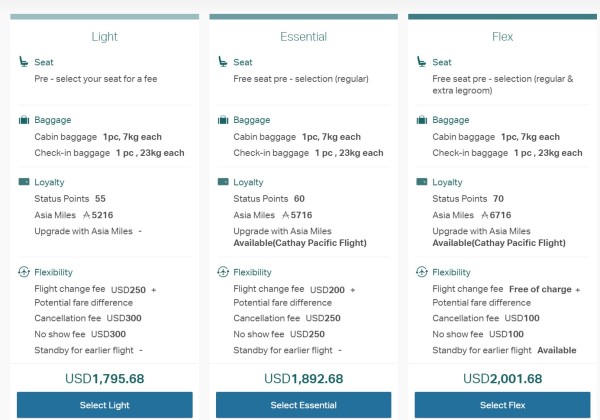Click the Flexibility plane icon under Flex
The height and width of the screenshot is (420, 600).
pyautogui.click(x=422, y=272)
